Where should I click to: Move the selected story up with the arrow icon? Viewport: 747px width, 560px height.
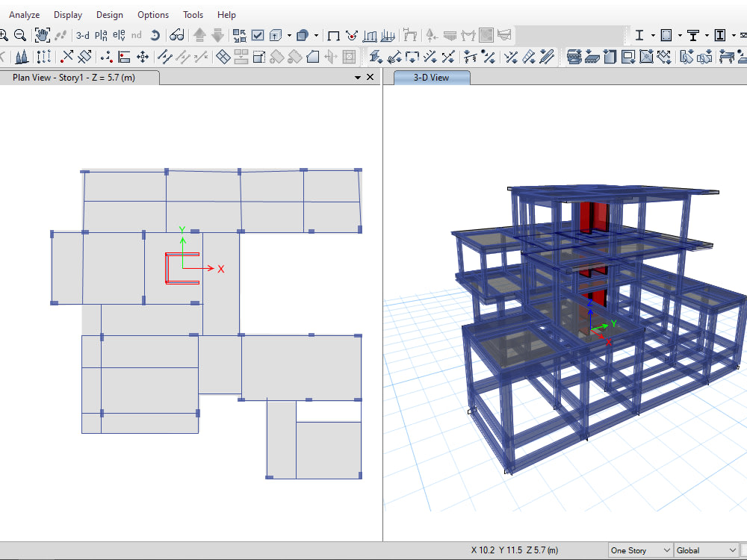point(198,34)
